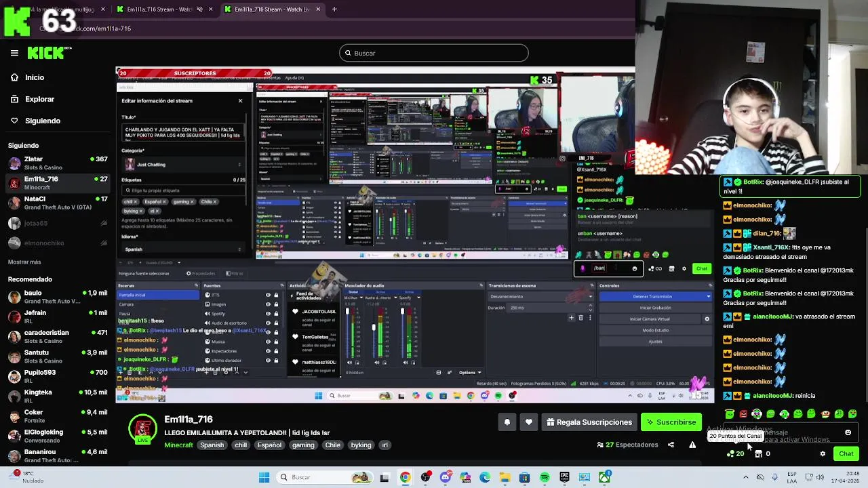Open the channel store icon in chat
Image resolution: width=868 pixels, height=488 pixels.
pyautogui.click(x=759, y=453)
